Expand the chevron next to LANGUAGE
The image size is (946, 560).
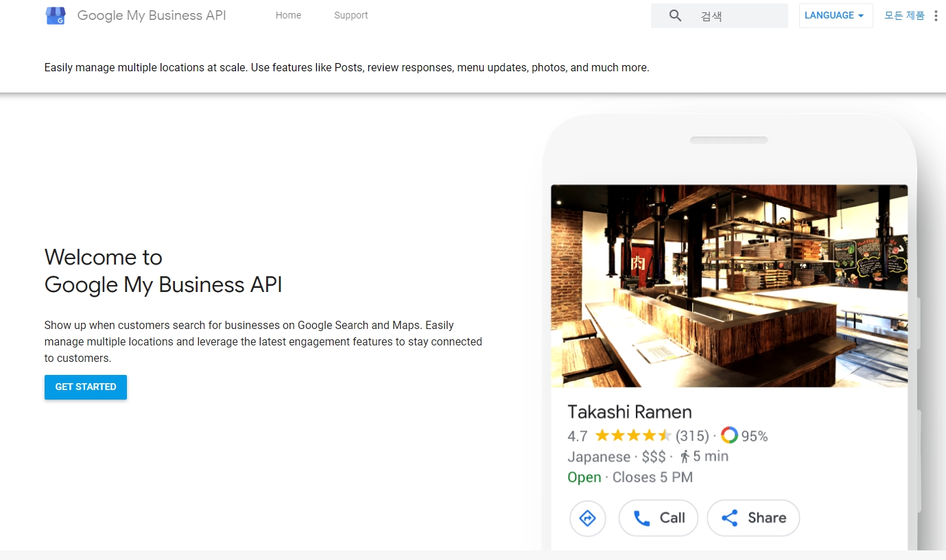click(858, 15)
